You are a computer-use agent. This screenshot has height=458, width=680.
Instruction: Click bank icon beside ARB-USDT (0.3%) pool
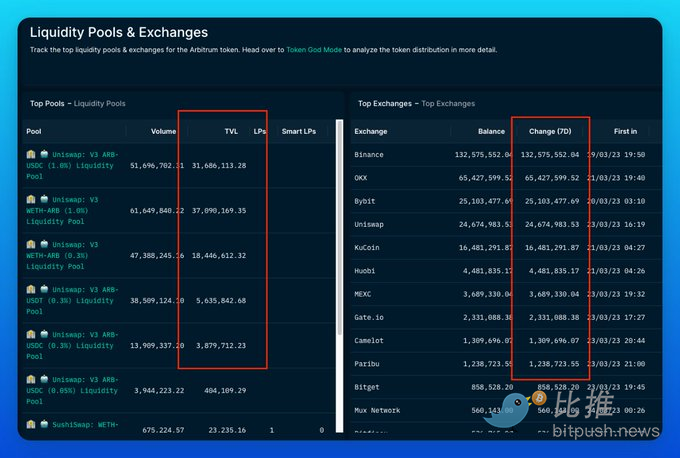coord(31,289)
